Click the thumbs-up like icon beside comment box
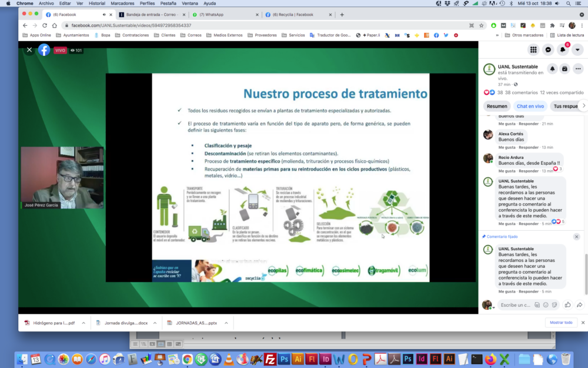The image size is (588, 368). pos(567,304)
